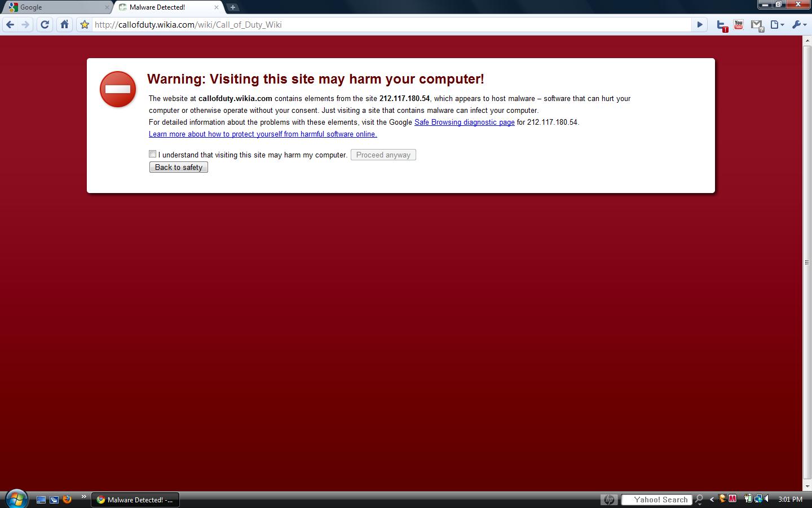Open the wrench settings menu
812x508 pixels.
(799, 25)
